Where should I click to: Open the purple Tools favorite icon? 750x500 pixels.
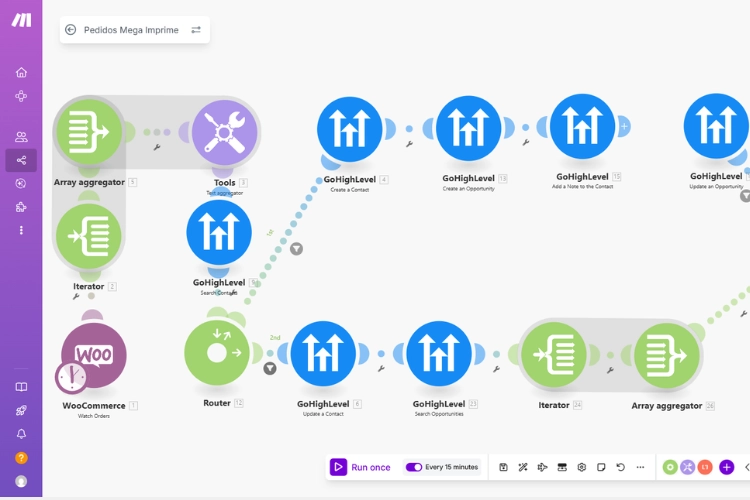pos(687,467)
